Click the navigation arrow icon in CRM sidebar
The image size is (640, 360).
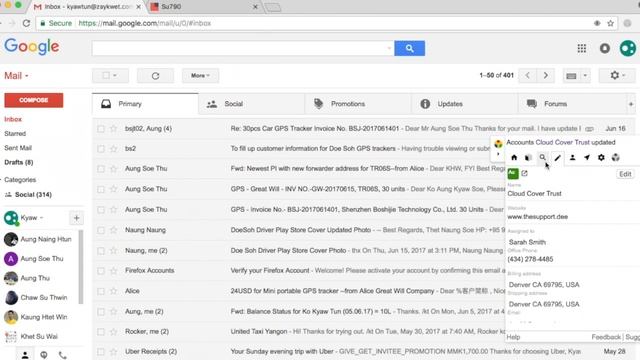pos(587,158)
